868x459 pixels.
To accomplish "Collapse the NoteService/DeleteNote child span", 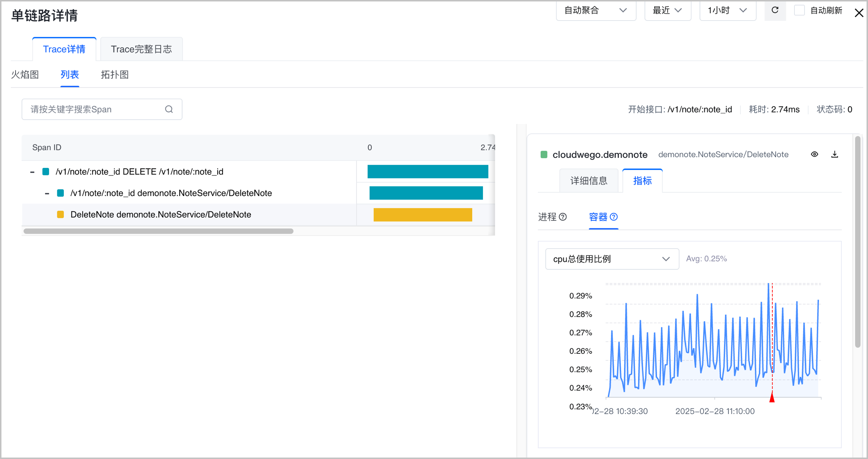I will (47, 193).
